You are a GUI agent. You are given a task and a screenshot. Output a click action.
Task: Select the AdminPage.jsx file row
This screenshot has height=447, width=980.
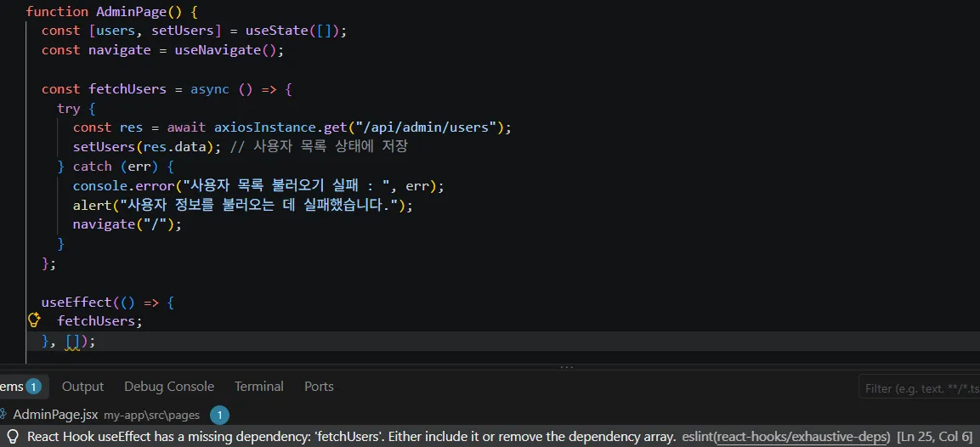tap(490, 414)
